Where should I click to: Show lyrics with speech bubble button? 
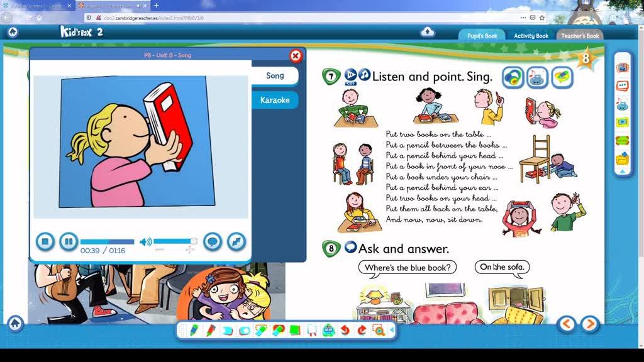coord(213,242)
